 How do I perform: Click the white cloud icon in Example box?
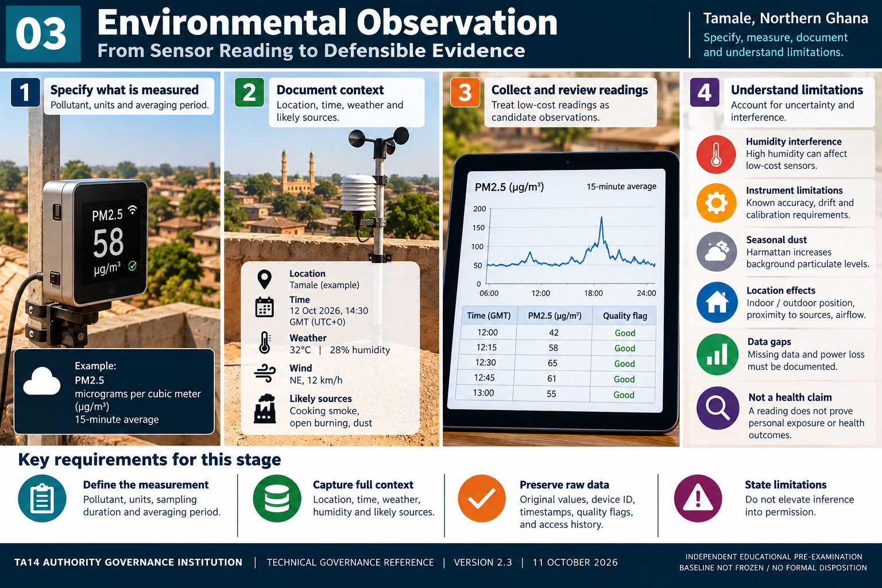click(x=41, y=381)
